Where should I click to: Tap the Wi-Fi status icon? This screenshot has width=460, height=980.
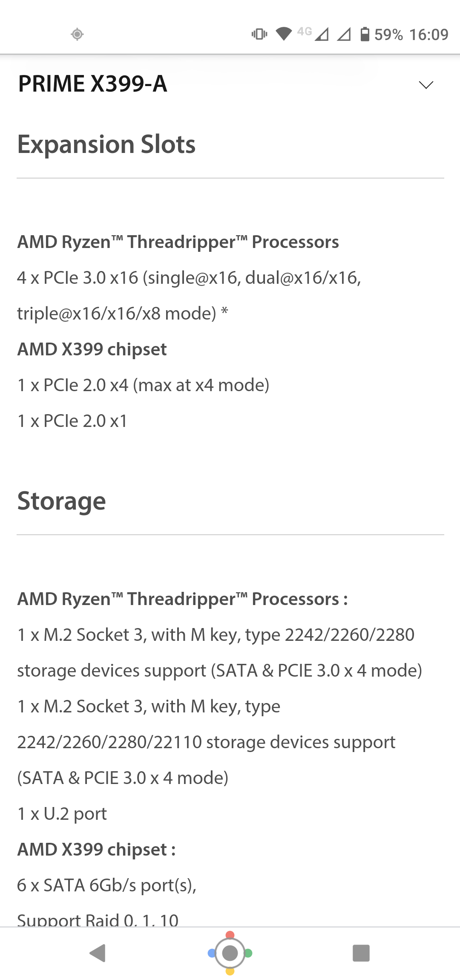click(284, 34)
